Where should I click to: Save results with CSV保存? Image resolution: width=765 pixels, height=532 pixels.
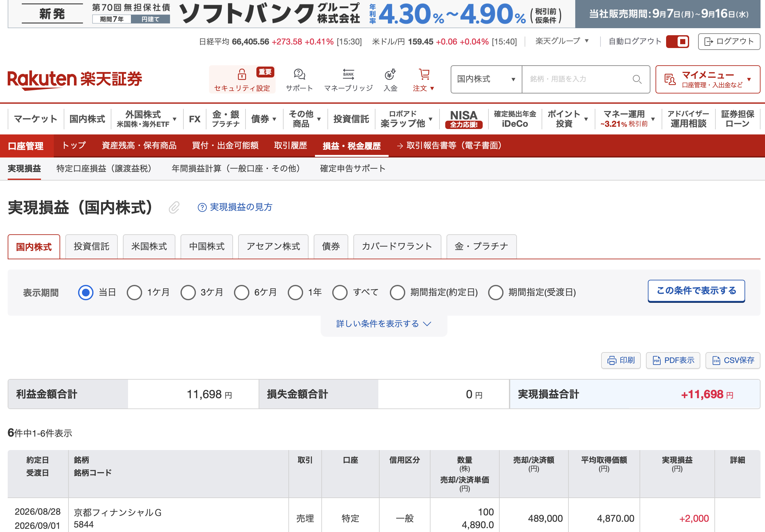click(x=733, y=360)
